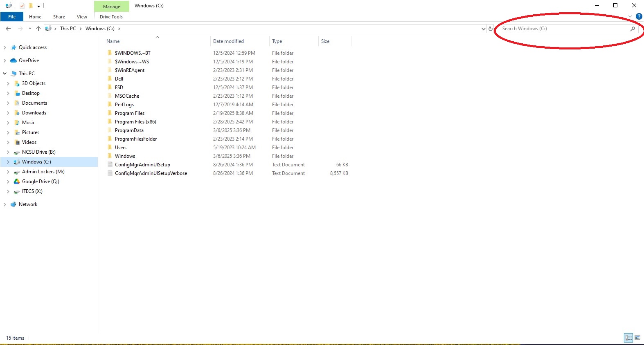Collapse the This PC tree node
This screenshot has width=644, height=345.
5,74
